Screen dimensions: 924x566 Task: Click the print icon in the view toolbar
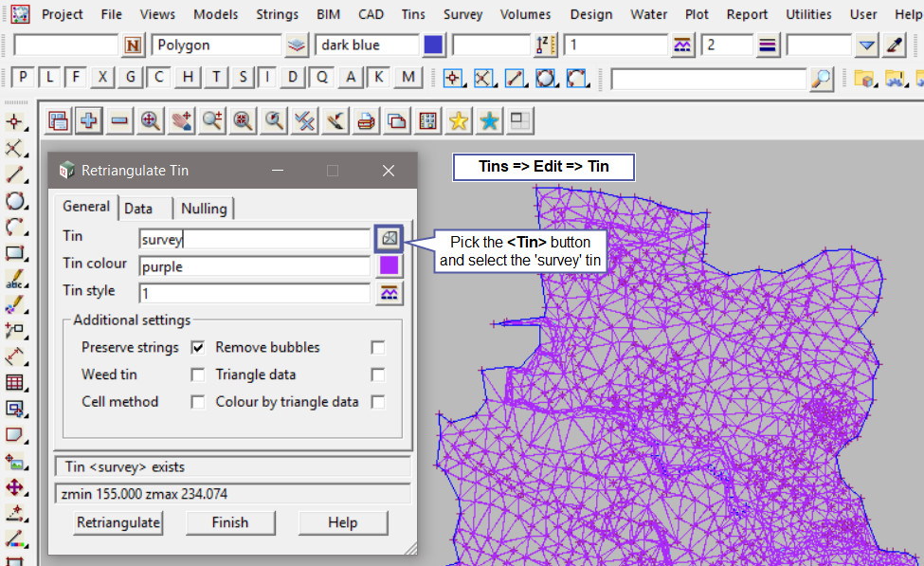point(365,120)
